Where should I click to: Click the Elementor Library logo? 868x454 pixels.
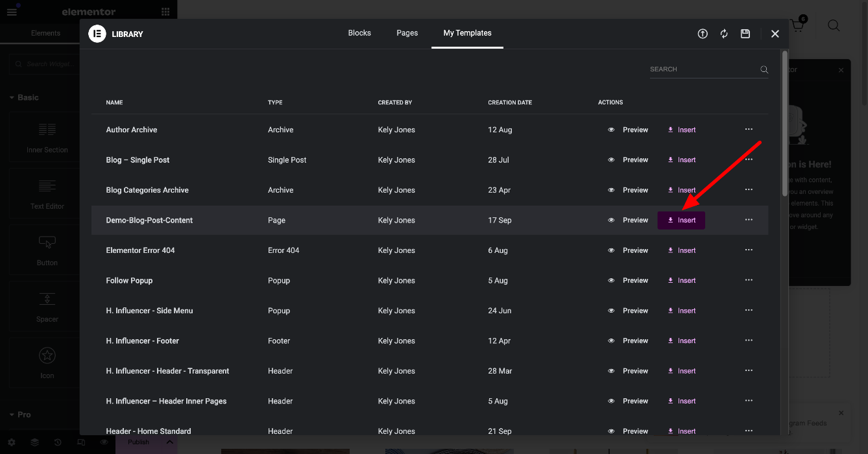(x=97, y=34)
